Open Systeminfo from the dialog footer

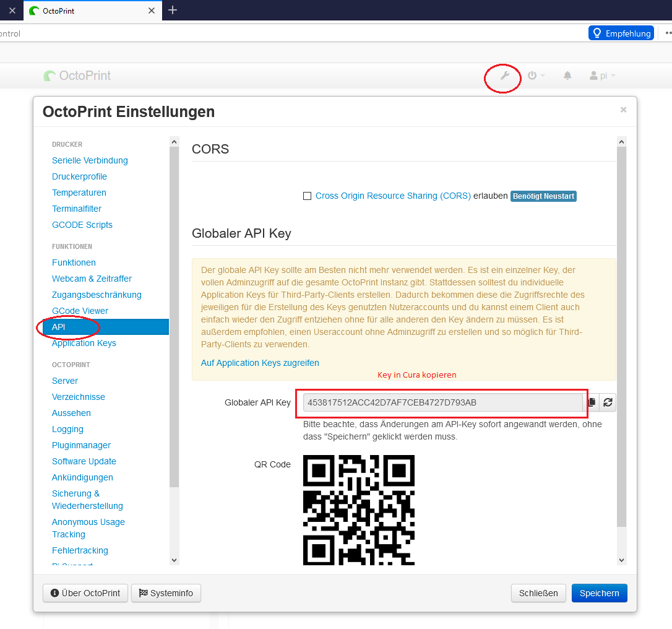tap(166, 592)
